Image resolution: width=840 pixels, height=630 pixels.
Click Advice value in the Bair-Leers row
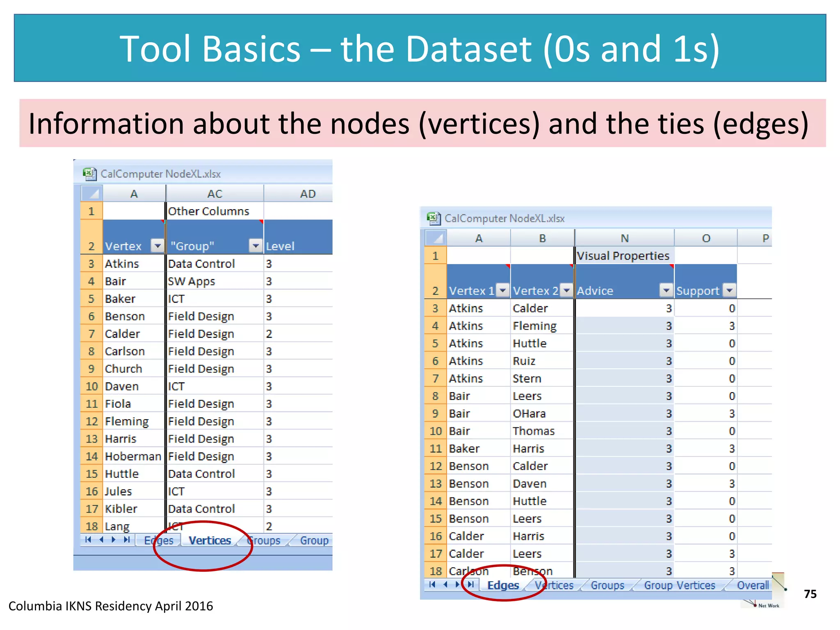click(x=624, y=396)
